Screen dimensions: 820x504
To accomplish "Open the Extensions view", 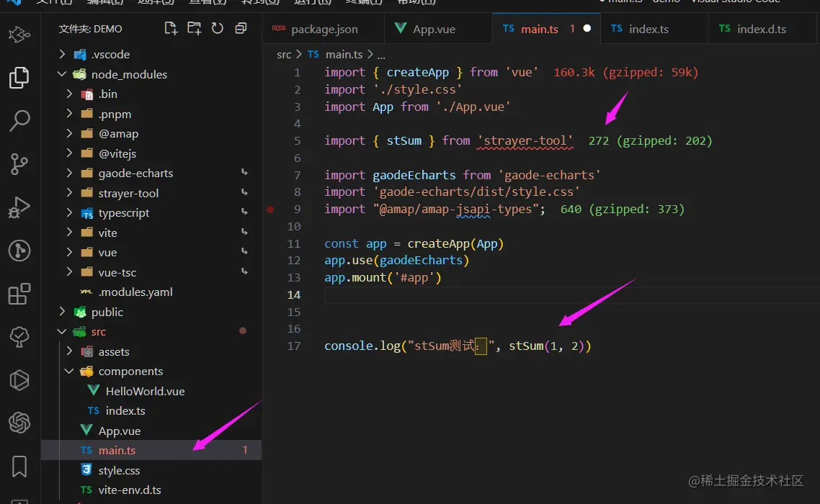I will point(19,294).
